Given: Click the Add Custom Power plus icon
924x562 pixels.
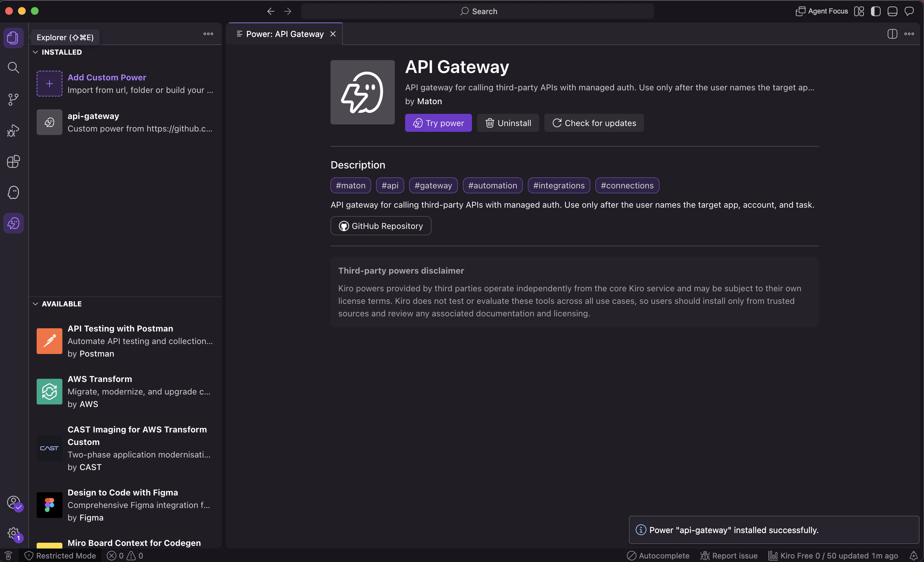Looking at the screenshot, I should 50,84.
